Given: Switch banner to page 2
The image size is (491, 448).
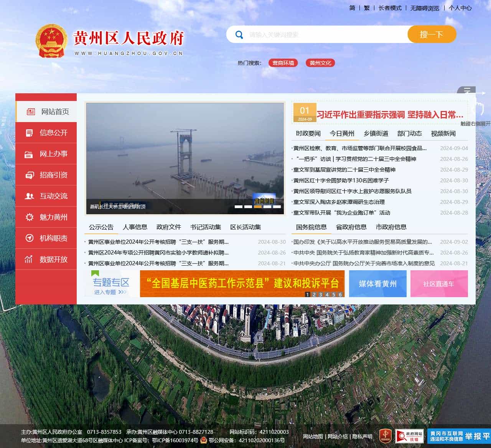Looking at the screenshot, I should [314, 294].
